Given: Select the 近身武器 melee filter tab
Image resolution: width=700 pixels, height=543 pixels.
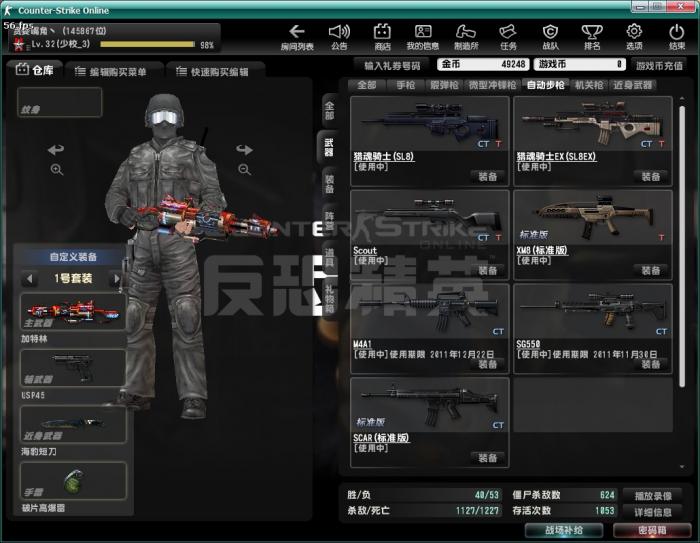Looking at the screenshot, I should click(632, 85).
